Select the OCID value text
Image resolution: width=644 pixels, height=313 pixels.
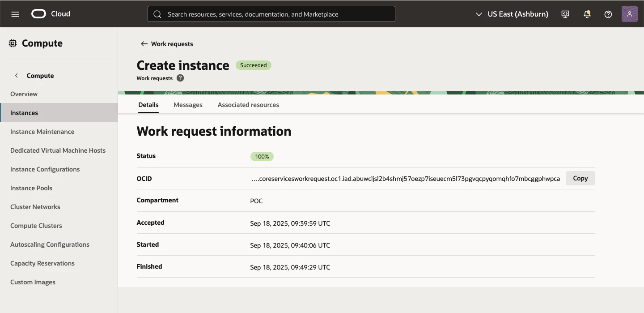coord(406,179)
